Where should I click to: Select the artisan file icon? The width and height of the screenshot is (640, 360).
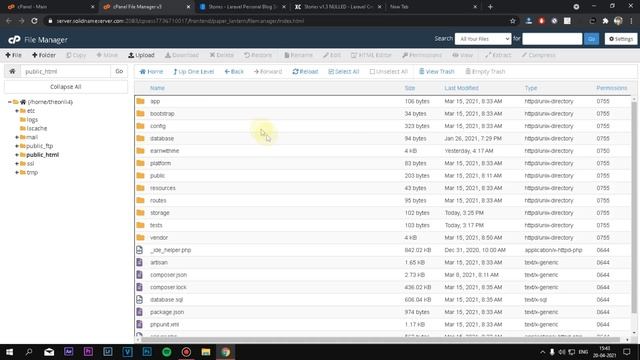click(x=140, y=262)
